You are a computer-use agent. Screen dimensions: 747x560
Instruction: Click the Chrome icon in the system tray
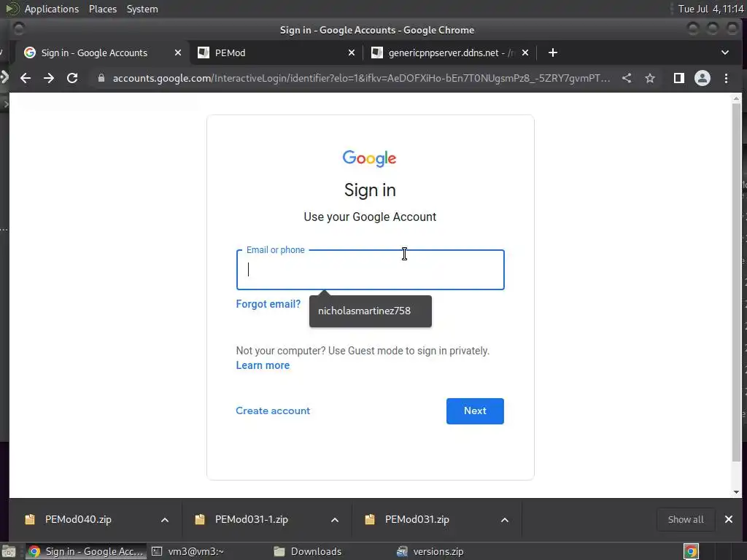(691, 551)
